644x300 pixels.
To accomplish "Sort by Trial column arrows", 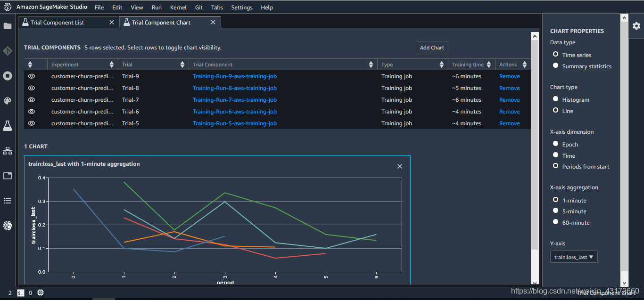I will [x=182, y=65].
